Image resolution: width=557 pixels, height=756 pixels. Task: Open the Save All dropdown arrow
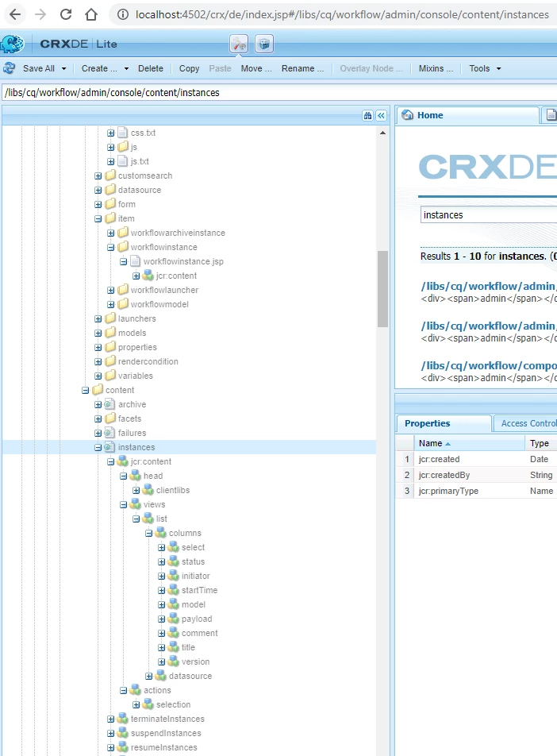pyautogui.click(x=63, y=68)
